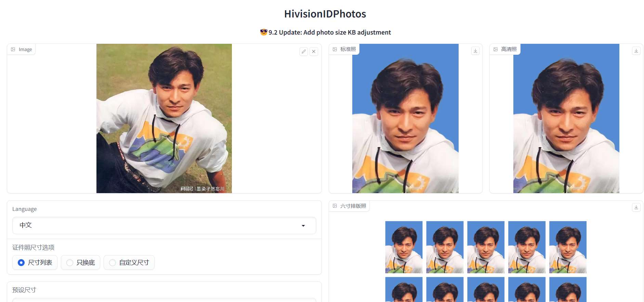Open the Language dropdown showing 中文
The height and width of the screenshot is (302, 644).
click(x=164, y=225)
